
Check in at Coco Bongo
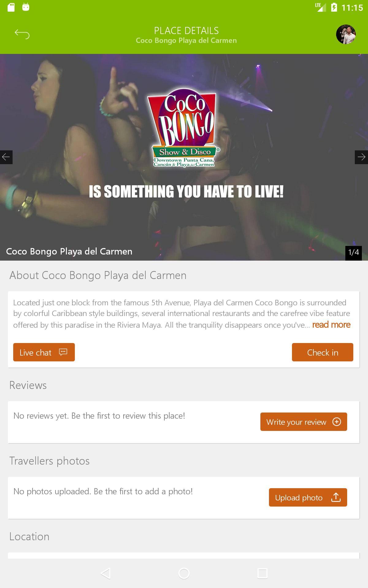click(323, 352)
